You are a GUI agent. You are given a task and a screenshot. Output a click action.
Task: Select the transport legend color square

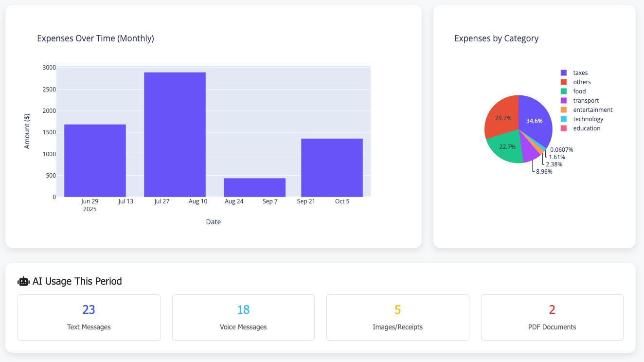pos(566,100)
